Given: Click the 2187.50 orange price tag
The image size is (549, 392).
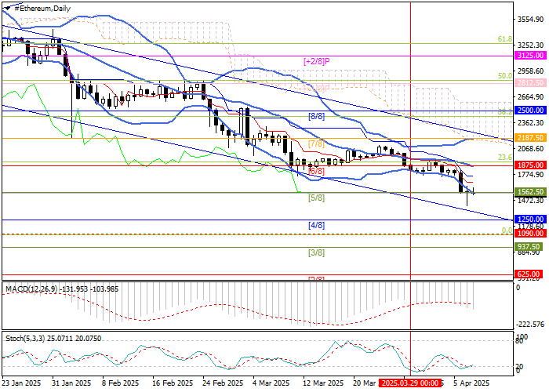Looking at the screenshot, I should pos(530,138).
